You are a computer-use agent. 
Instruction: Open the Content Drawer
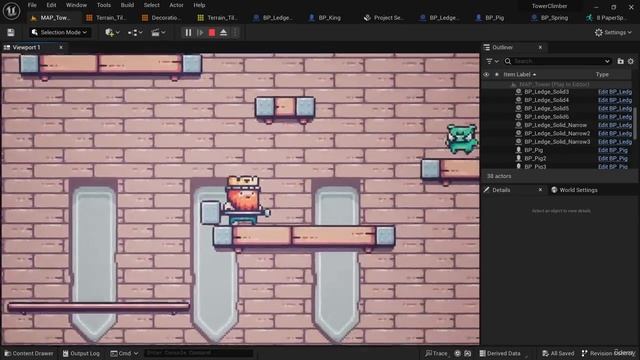tap(29, 353)
